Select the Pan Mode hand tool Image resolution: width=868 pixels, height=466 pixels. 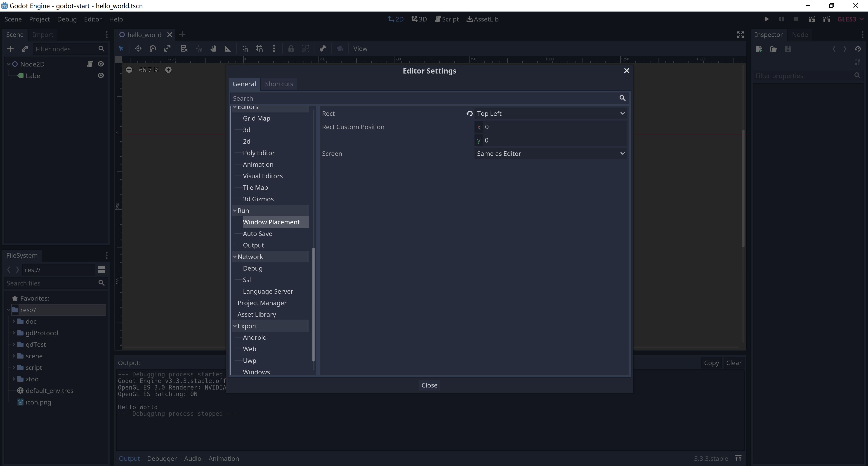click(x=213, y=49)
